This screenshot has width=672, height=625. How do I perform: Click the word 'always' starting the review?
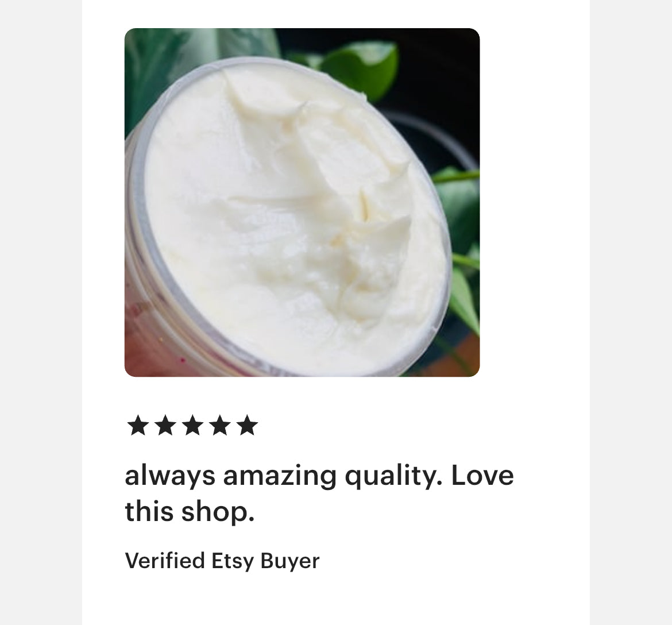click(170, 477)
